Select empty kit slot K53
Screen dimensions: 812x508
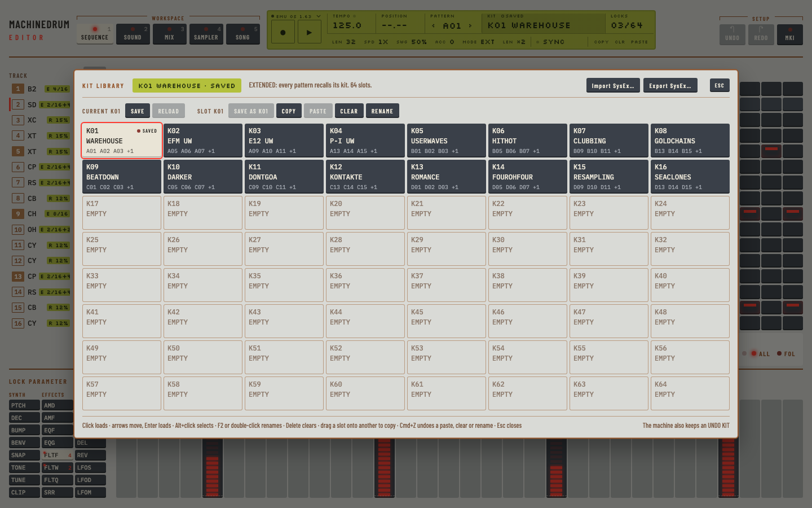(x=447, y=357)
